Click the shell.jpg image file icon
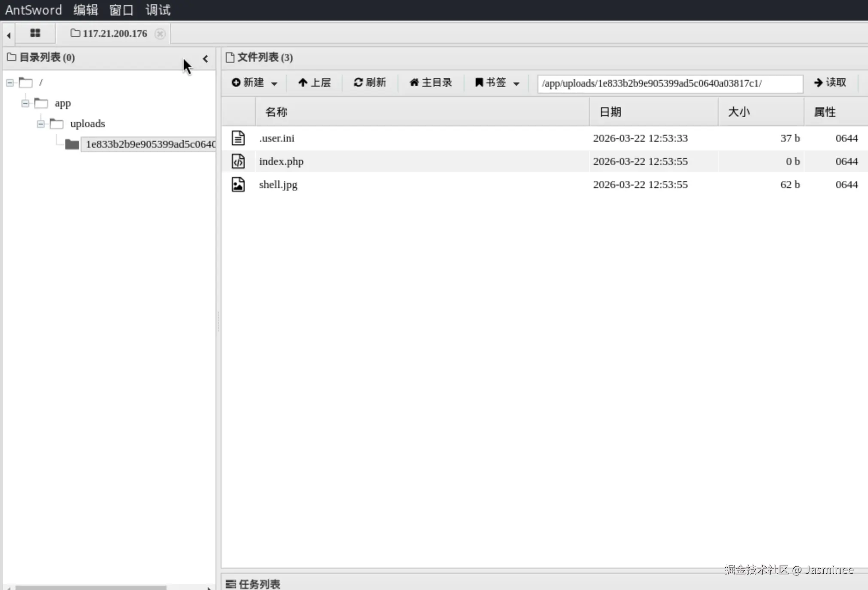This screenshot has width=868, height=590. (238, 185)
